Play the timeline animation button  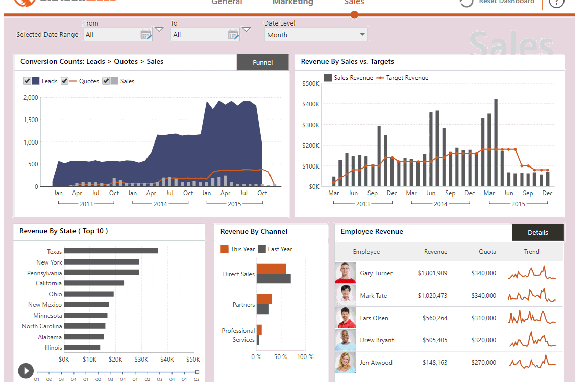26,371
